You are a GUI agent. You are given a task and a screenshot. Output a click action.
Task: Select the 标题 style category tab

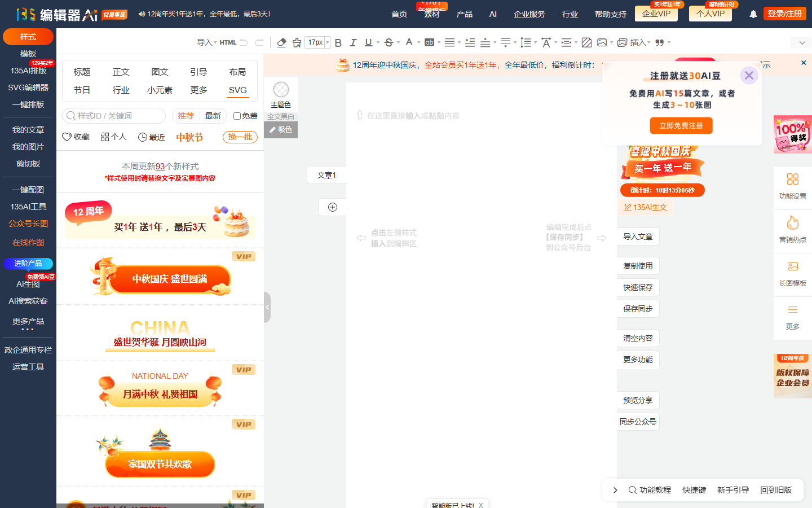coord(82,72)
